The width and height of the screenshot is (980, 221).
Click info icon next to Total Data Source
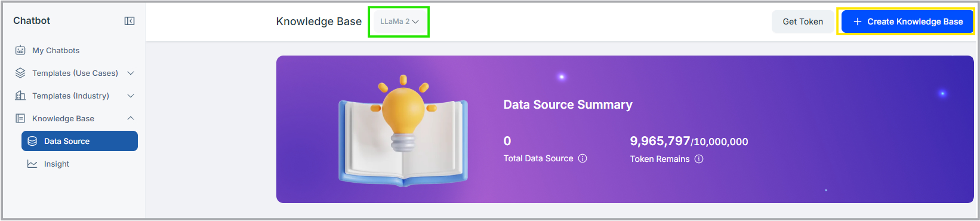click(583, 158)
